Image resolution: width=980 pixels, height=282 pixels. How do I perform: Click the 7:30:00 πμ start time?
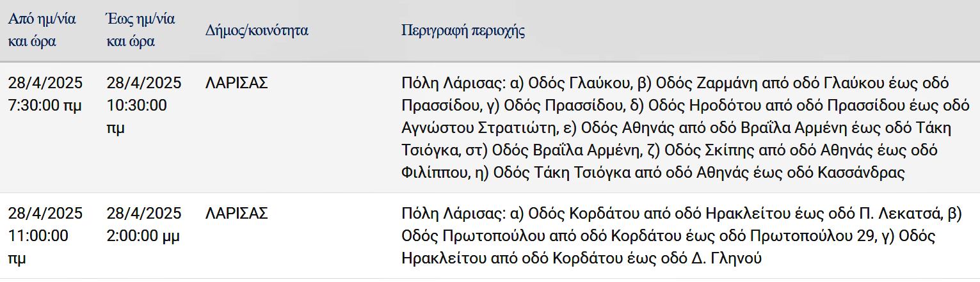pyautogui.click(x=45, y=105)
